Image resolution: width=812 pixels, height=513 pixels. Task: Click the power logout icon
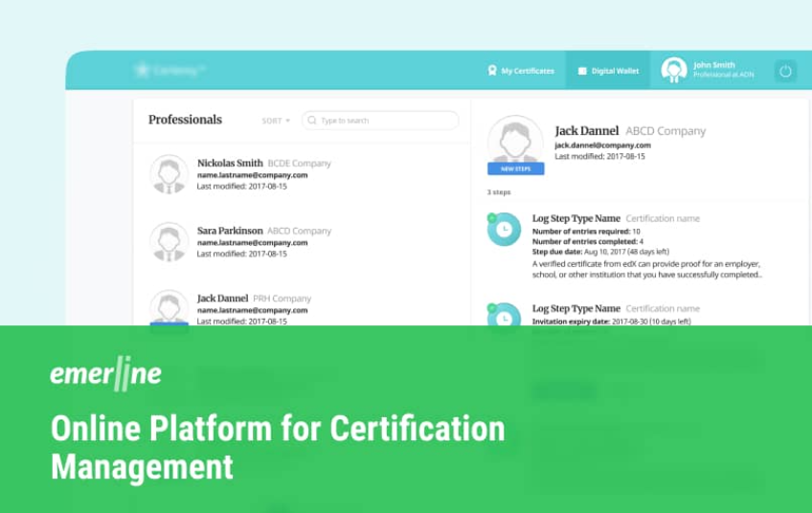(785, 71)
